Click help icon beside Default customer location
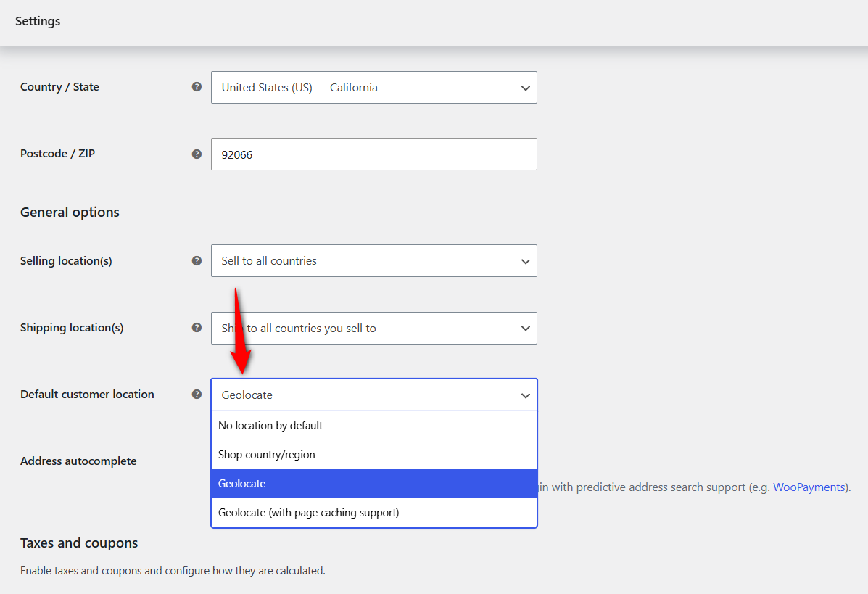 pos(197,394)
